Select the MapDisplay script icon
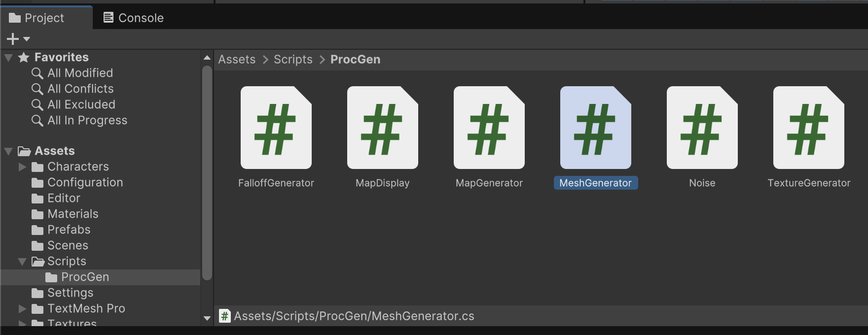The image size is (868, 335). pos(382,128)
